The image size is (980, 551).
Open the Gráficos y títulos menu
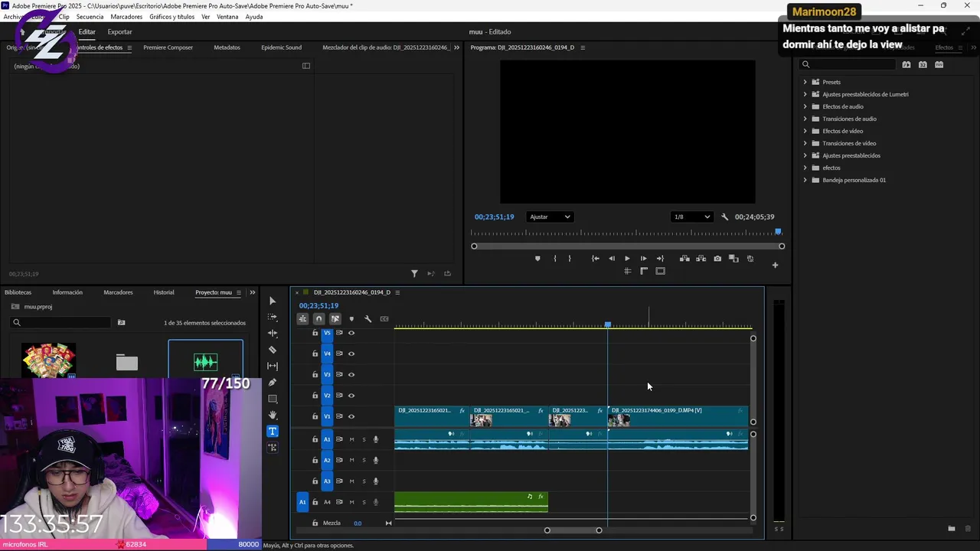point(172,17)
